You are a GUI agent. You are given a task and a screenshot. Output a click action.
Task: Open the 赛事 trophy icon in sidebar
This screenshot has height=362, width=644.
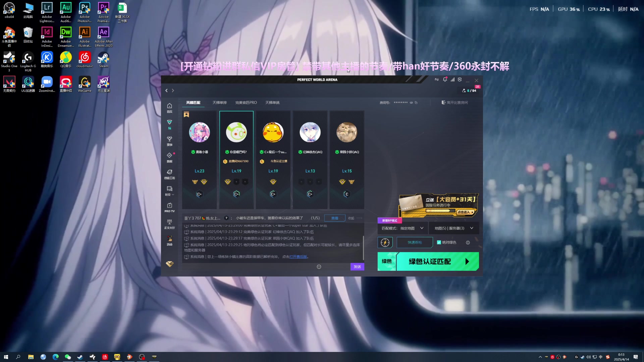169,141
